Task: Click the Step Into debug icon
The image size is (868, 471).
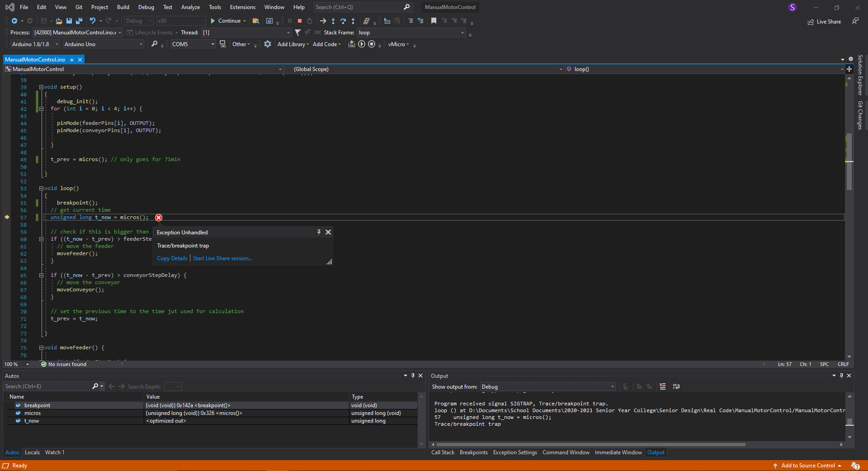Action: point(333,21)
